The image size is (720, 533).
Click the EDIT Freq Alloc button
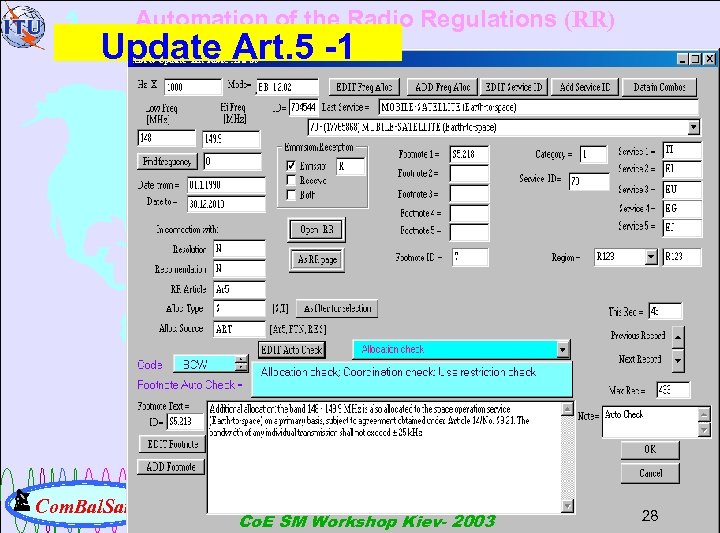tap(364, 87)
